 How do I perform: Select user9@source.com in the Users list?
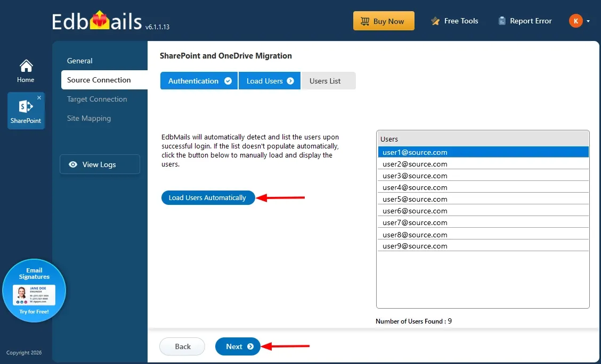483,246
